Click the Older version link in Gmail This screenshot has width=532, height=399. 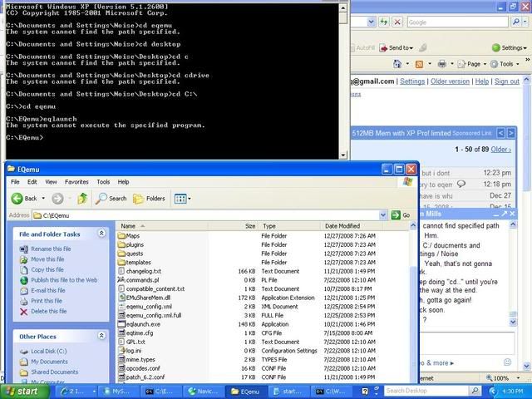(x=450, y=81)
